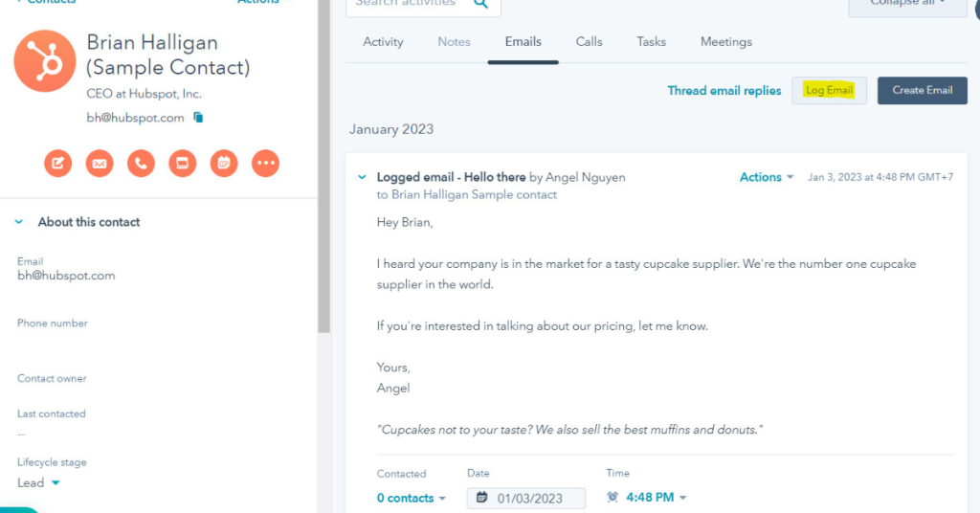Copy email address with the copy icon
The height and width of the screenshot is (513, 980).
[198, 118]
